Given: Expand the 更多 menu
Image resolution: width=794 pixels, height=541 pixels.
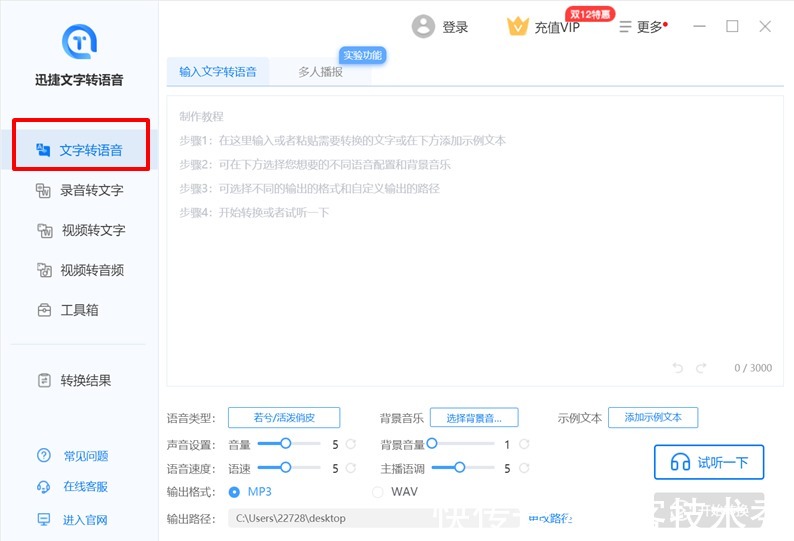Looking at the screenshot, I should (x=643, y=27).
